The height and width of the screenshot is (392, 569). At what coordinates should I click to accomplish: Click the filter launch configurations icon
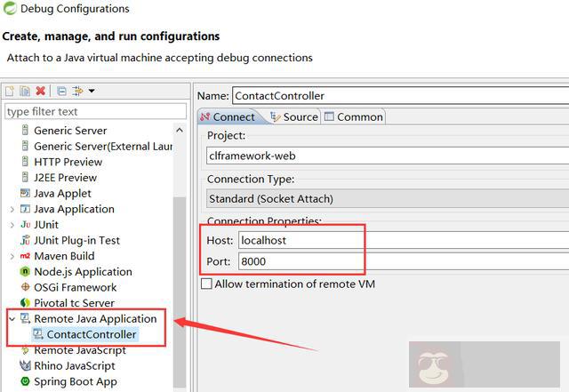click(77, 91)
